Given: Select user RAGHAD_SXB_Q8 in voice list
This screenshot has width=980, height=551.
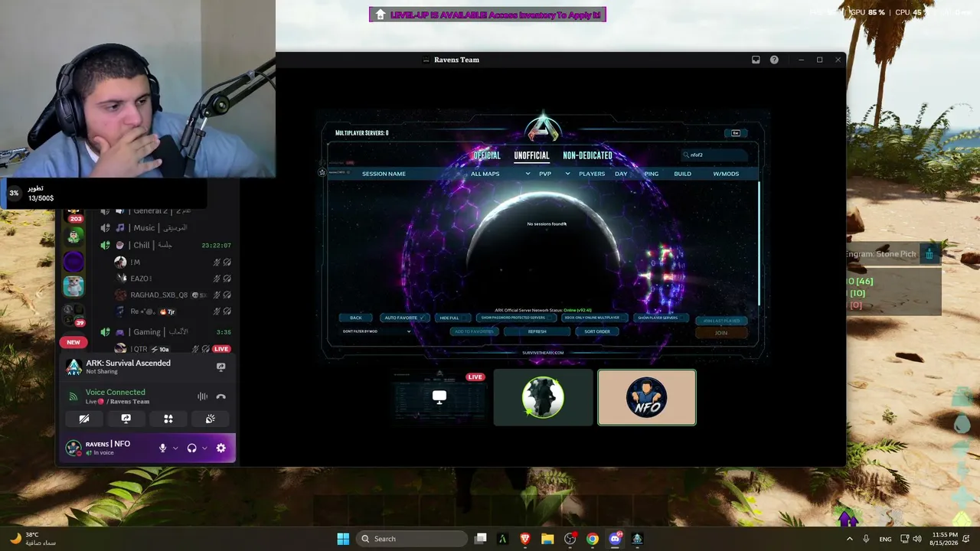Looking at the screenshot, I should 172,295.
